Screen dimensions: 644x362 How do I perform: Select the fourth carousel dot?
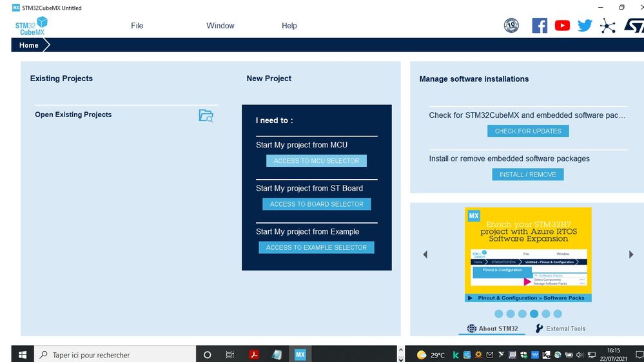(534, 314)
